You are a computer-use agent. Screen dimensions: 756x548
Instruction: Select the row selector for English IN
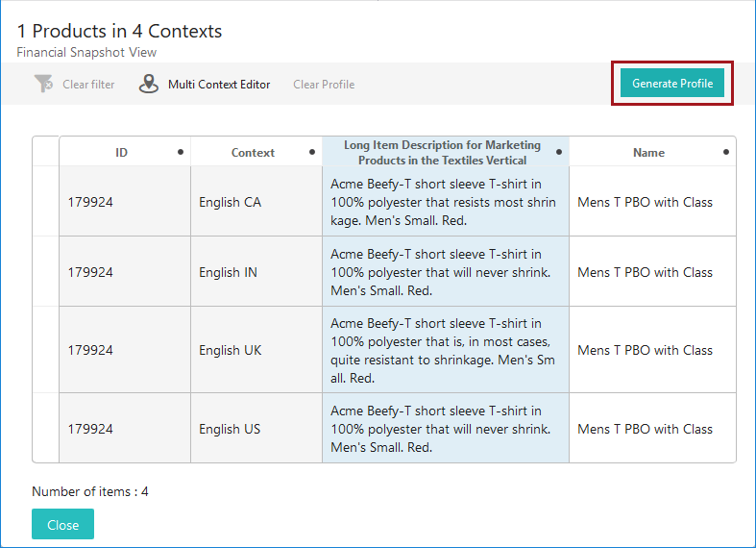(x=46, y=272)
